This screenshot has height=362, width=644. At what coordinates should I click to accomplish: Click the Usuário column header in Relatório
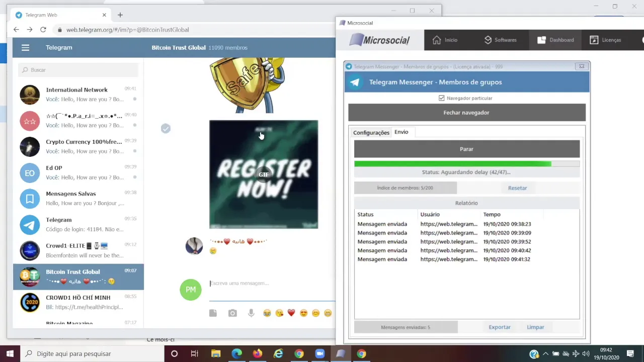click(449, 214)
